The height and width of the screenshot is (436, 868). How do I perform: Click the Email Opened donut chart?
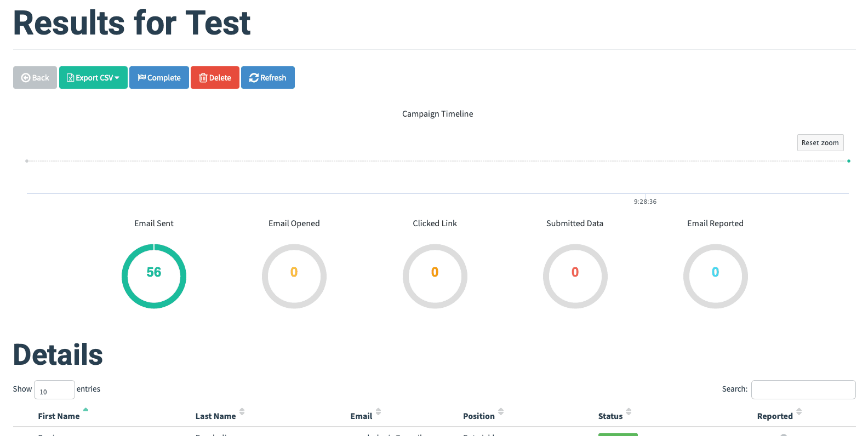click(x=294, y=276)
